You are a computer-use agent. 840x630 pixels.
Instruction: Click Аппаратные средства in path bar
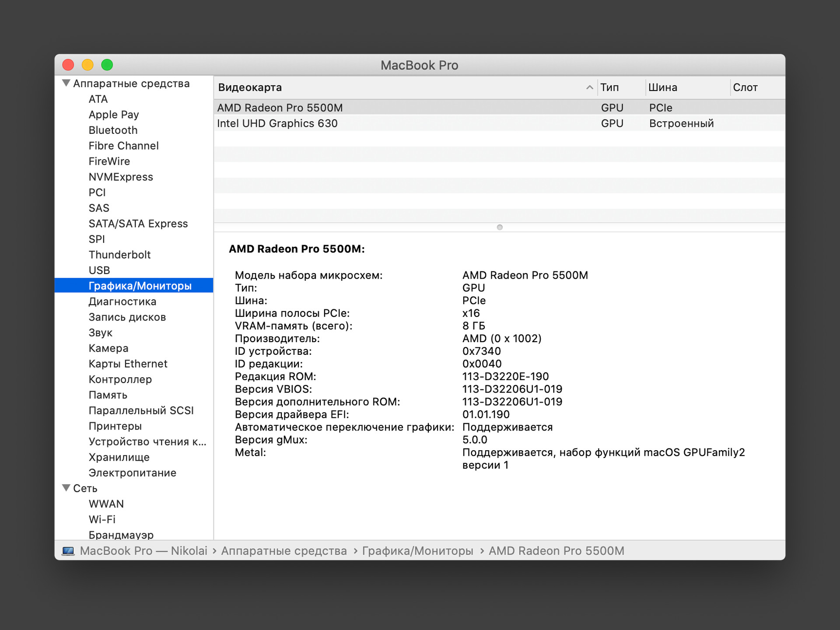coord(284,551)
